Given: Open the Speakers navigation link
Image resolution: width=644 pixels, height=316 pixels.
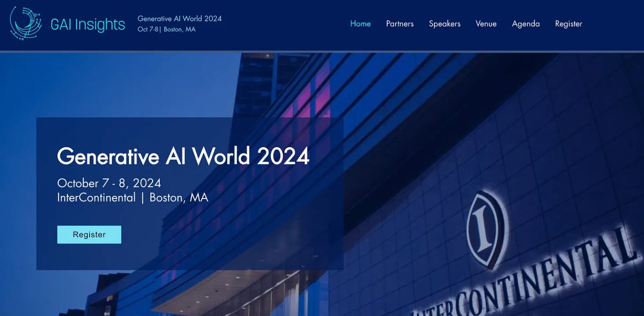Looking at the screenshot, I should 444,24.
